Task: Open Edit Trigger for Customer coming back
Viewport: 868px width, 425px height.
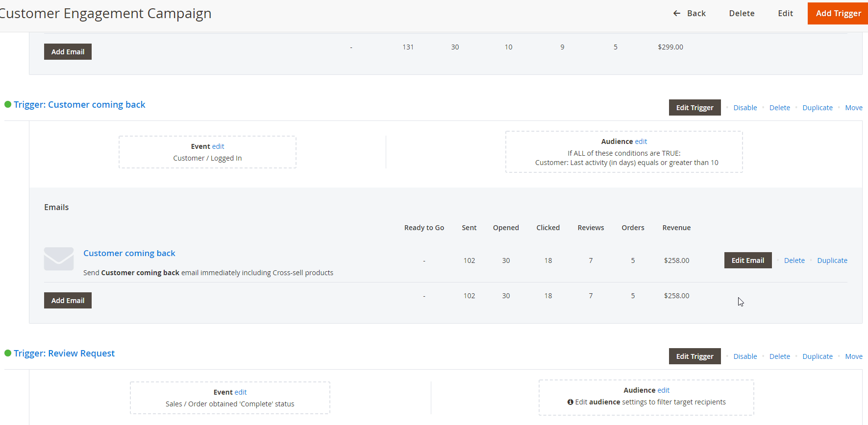Action: [x=694, y=108]
